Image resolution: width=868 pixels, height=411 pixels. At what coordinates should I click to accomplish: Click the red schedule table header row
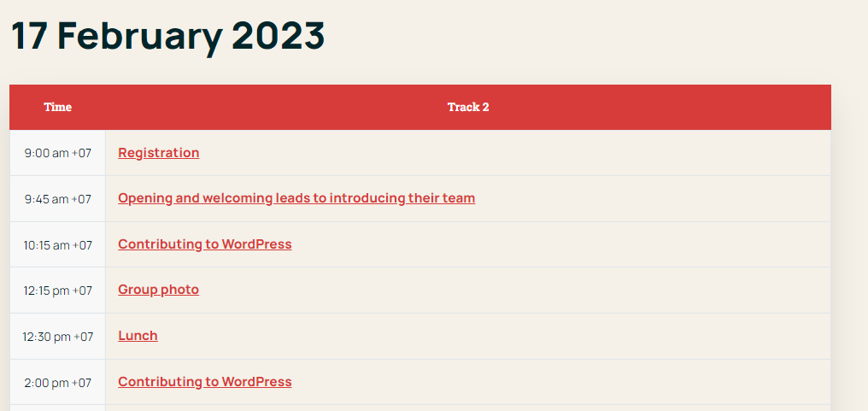coord(420,108)
